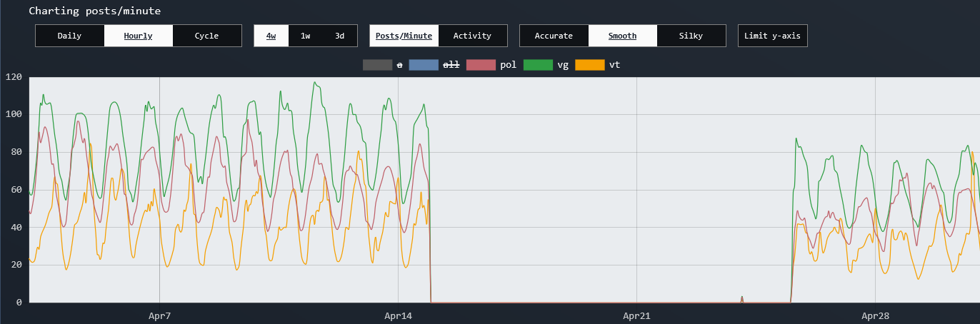Hide the pol series via label
This screenshot has height=324, width=980.
pyautogui.click(x=508, y=65)
